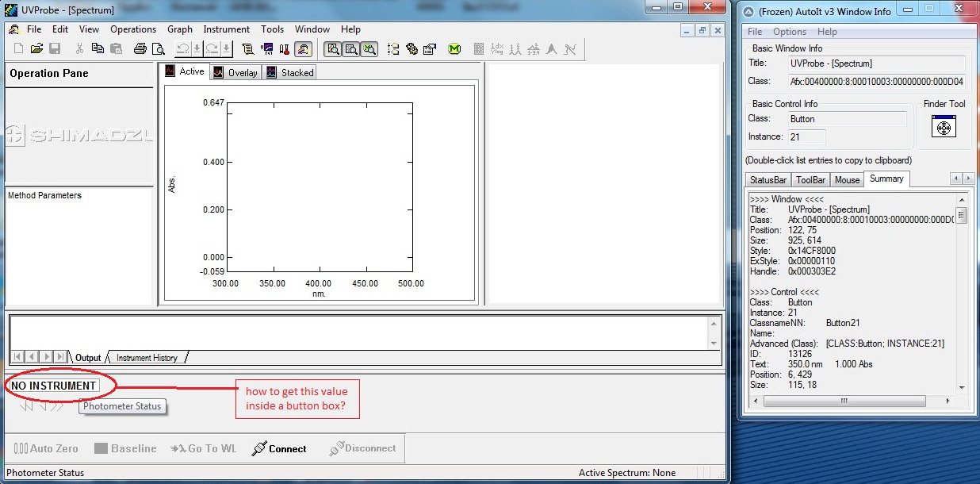Click the Kinetics module icon
Viewport: 980px width, 484px height.
267,49
